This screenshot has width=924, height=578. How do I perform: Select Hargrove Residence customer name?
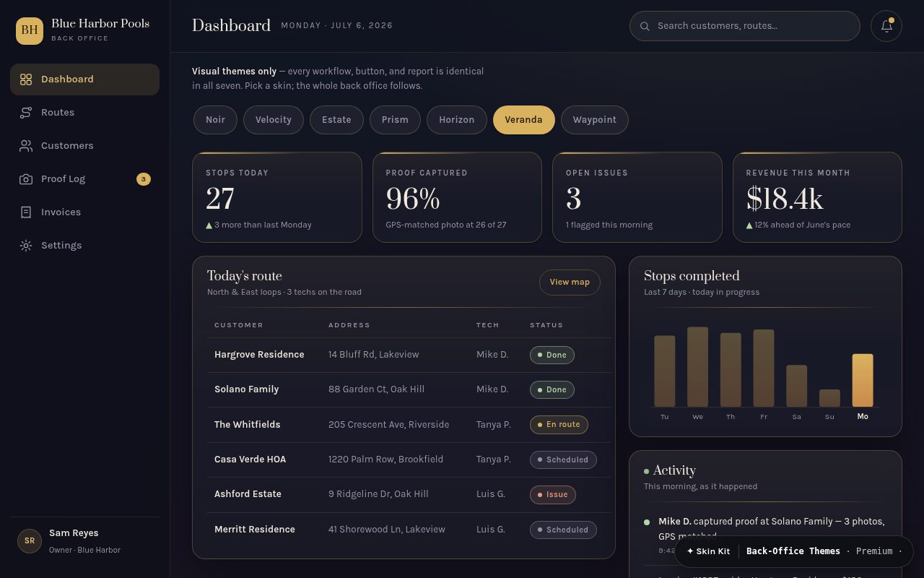pos(259,355)
